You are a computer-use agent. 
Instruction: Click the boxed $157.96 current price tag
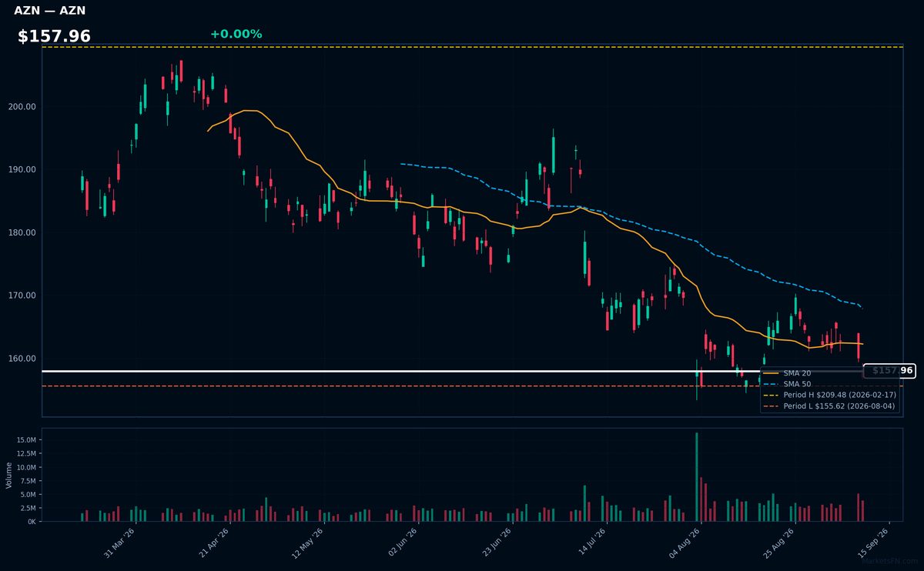click(889, 371)
